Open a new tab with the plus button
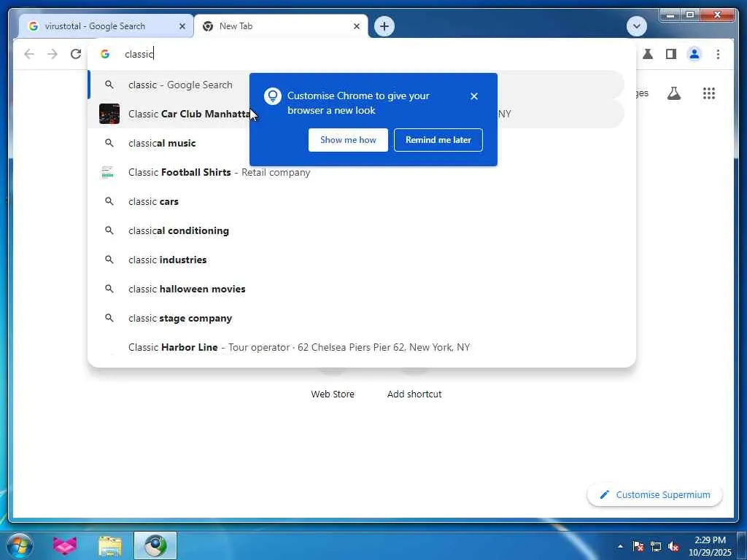 [384, 26]
